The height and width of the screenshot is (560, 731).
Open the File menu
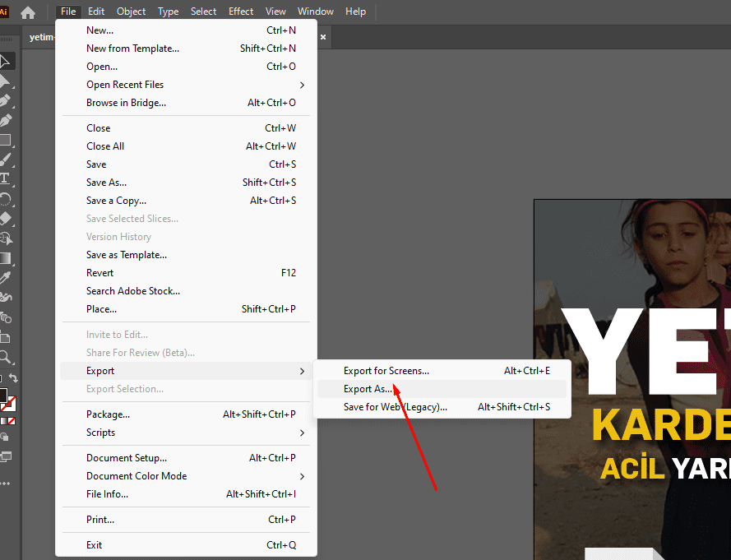(x=68, y=12)
